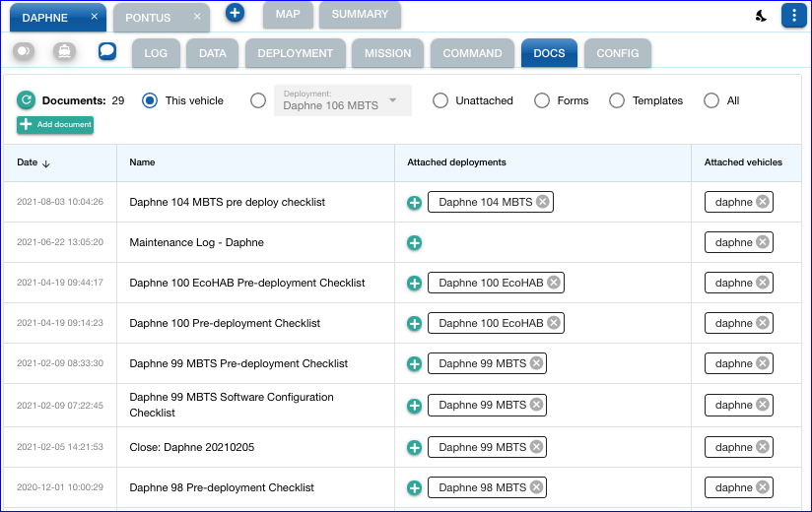Viewport: 812px width, 512px height.
Task: Choose the Templates radio option
Action: pos(617,100)
